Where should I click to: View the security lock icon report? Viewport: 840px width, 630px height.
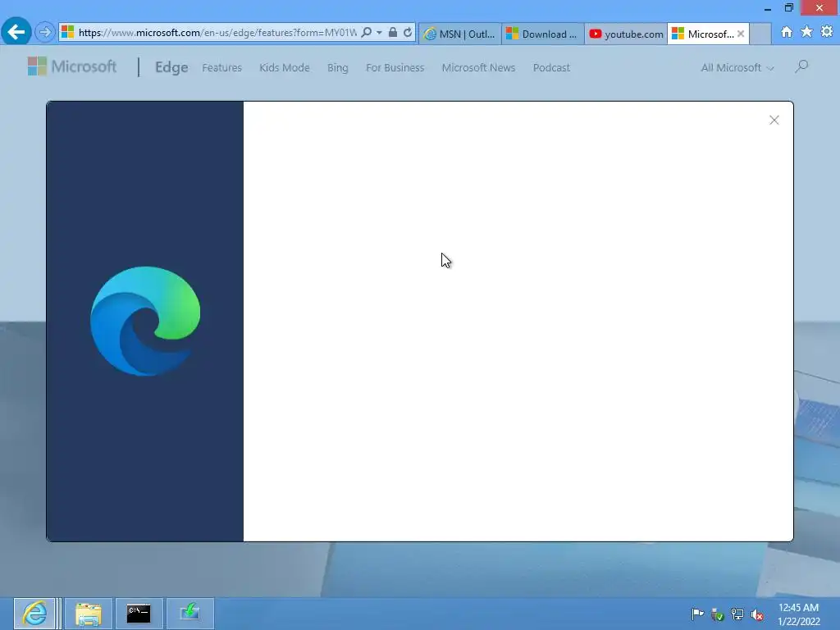tap(393, 33)
